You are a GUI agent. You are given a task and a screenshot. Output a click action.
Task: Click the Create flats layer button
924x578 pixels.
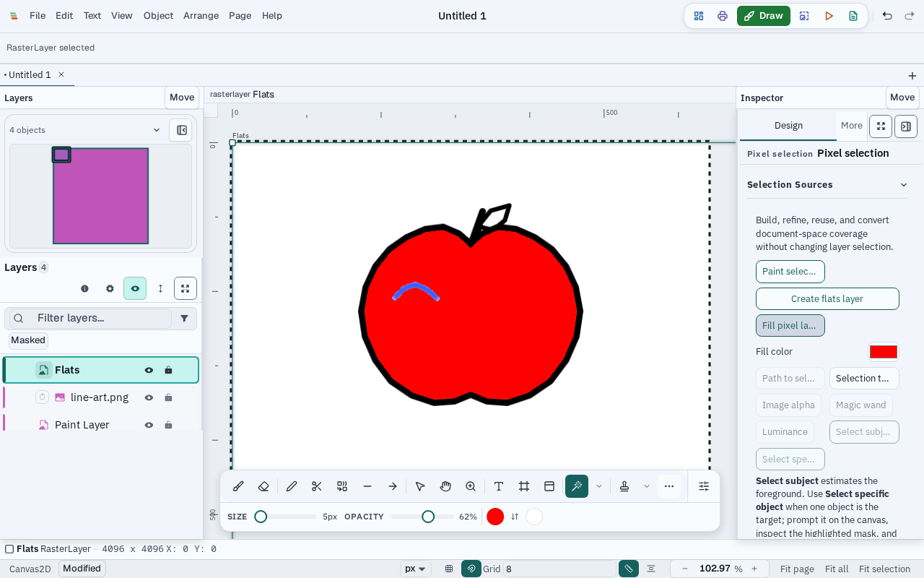click(x=827, y=298)
